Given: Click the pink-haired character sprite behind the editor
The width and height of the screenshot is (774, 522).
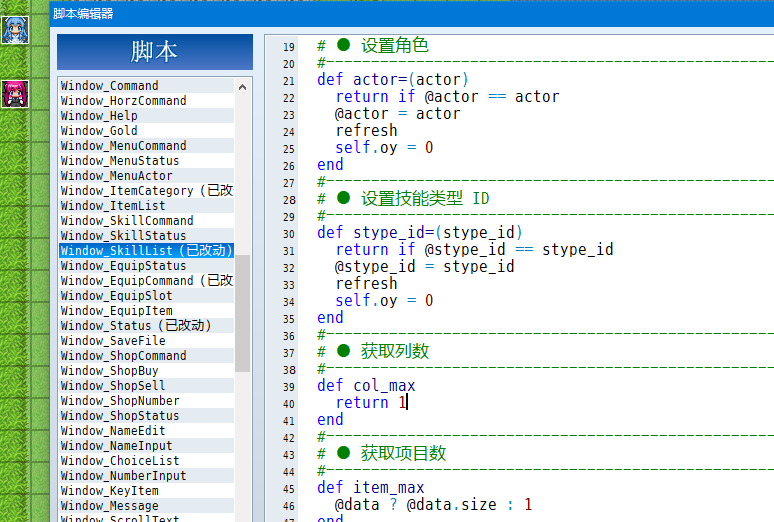Looking at the screenshot, I should tap(15, 94).
